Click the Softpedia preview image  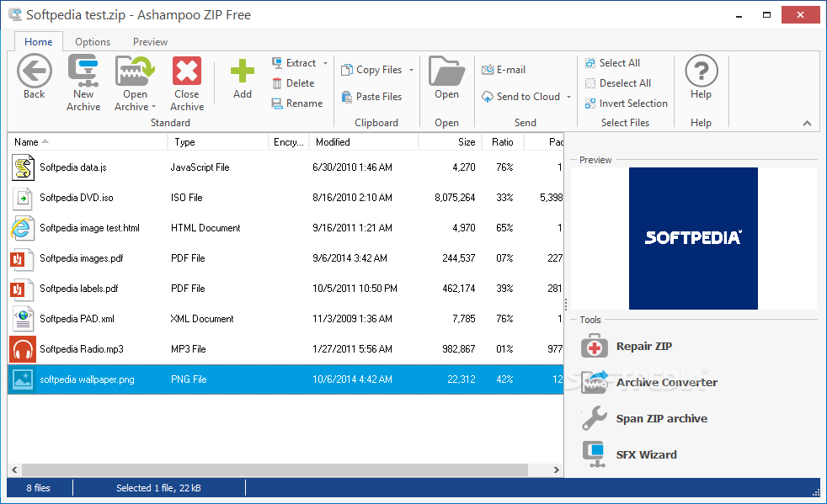(x=693, y=238)
